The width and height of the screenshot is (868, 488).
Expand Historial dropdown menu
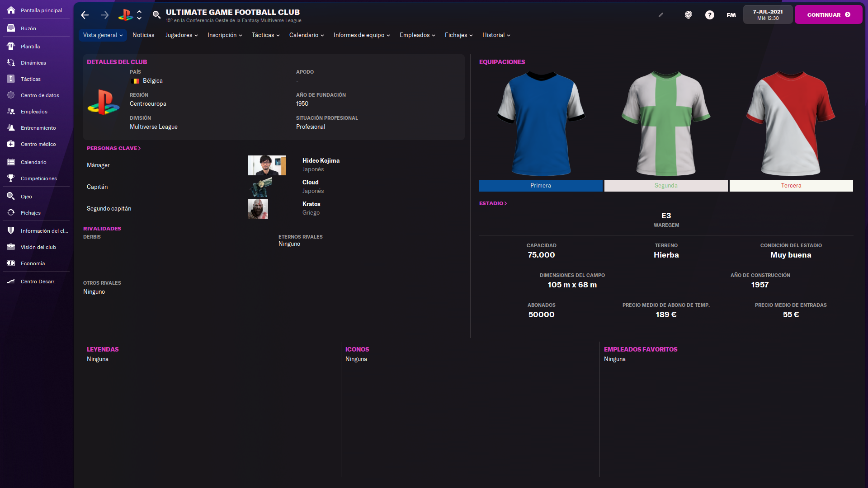pos(496,35)
